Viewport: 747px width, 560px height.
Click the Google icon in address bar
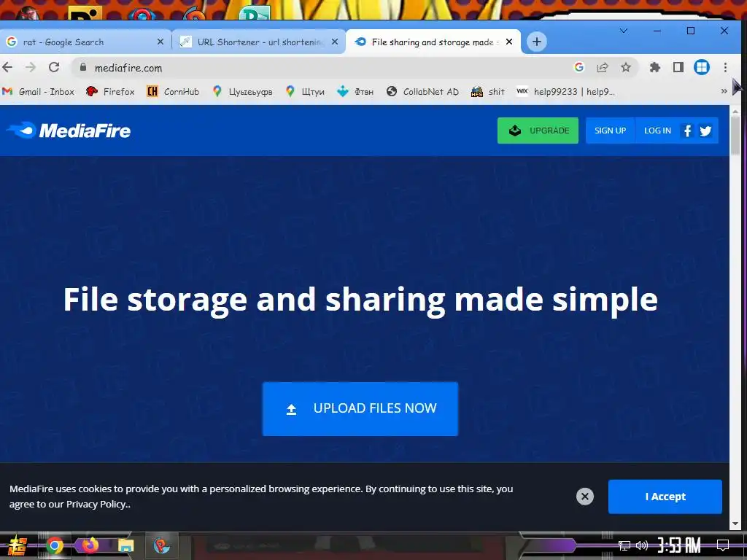pos(579,68)
